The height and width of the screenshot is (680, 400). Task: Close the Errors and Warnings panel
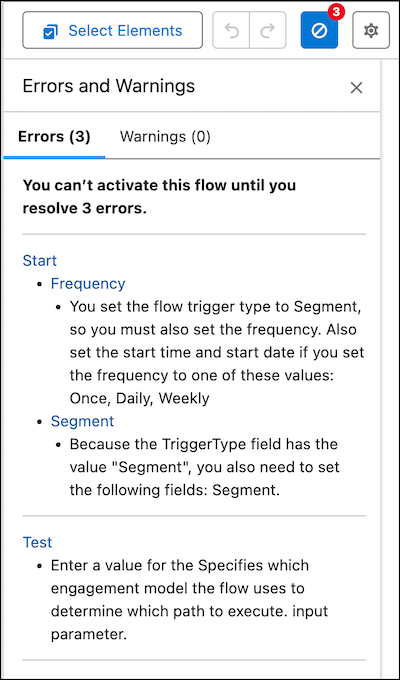pos(356,88)
